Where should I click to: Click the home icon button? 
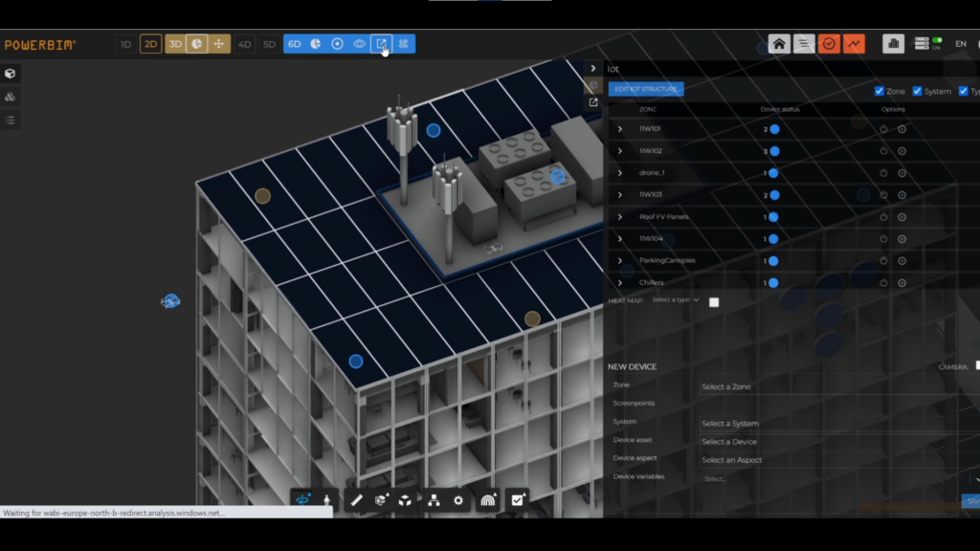point(779,44)
